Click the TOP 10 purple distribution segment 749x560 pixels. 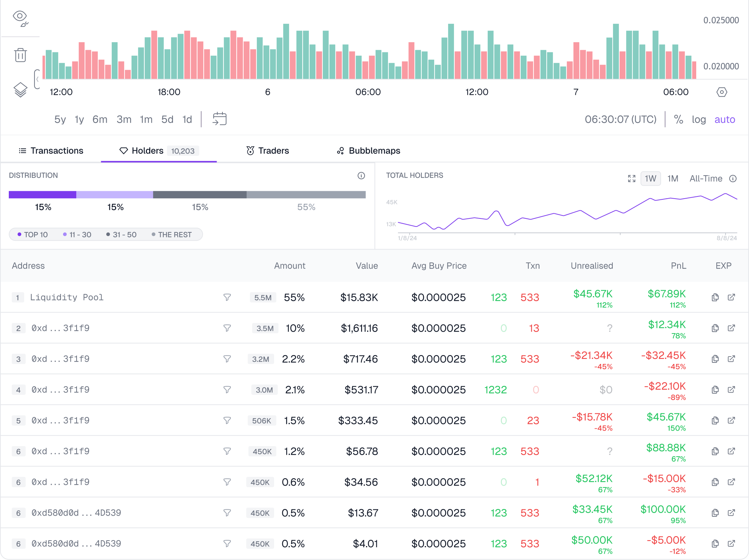[43, 195]
